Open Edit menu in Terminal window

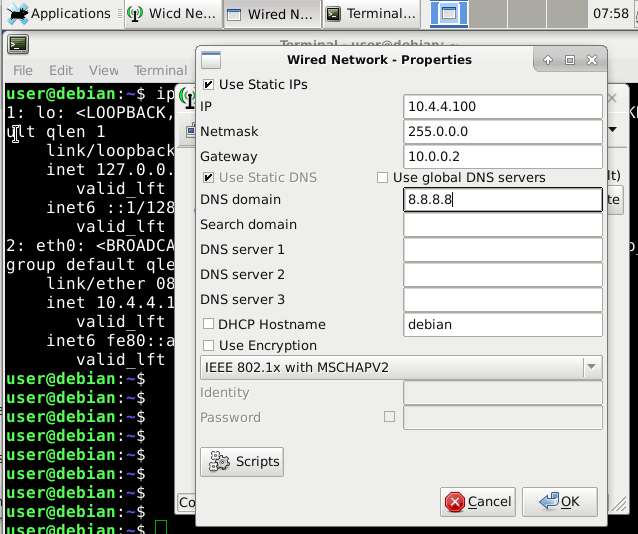[x=61, y=70]
